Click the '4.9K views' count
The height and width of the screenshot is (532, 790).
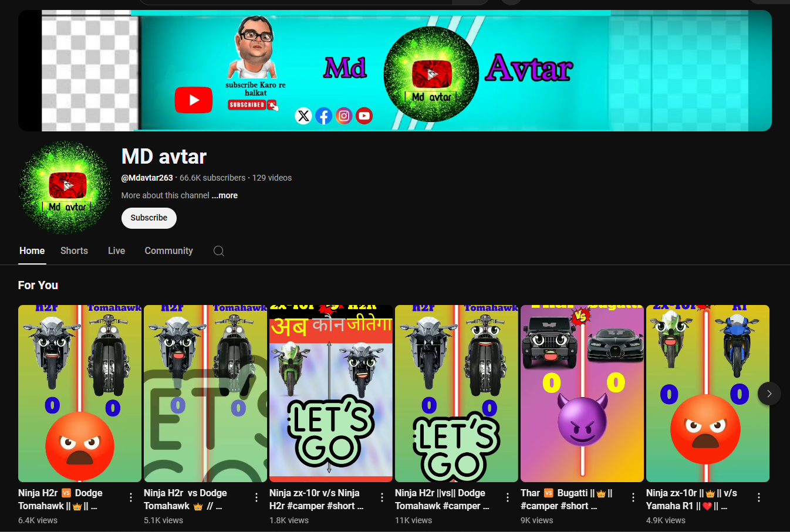coord(666,520)
